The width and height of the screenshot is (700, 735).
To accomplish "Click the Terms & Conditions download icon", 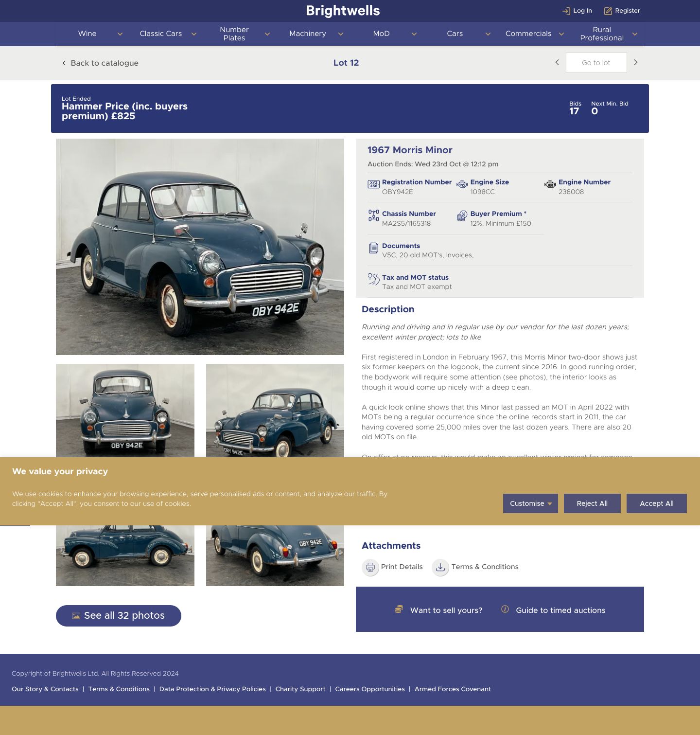I will click(440, 567).
